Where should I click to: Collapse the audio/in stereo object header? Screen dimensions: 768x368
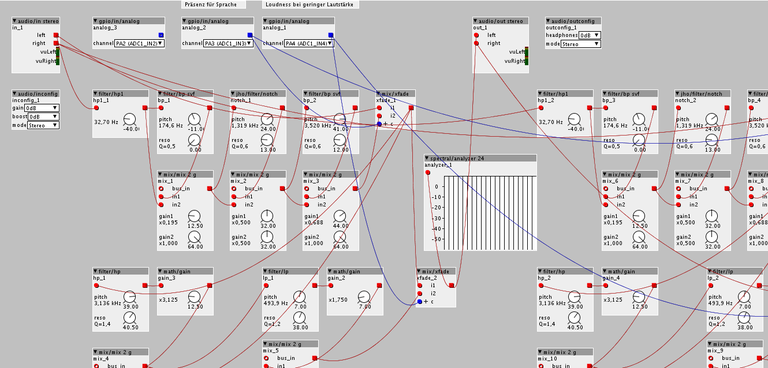15,21
